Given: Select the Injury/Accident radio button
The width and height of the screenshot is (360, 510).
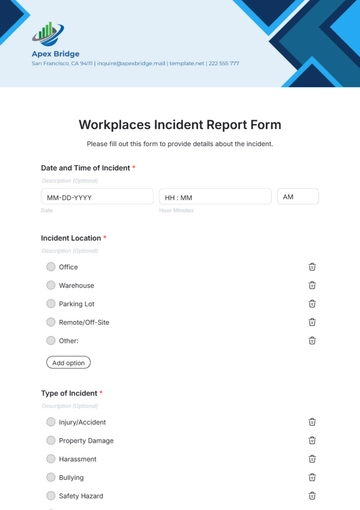Looking at the screenshot, I should tap(51, 422).
